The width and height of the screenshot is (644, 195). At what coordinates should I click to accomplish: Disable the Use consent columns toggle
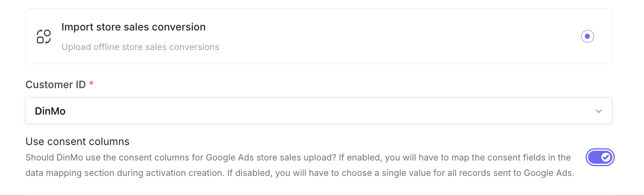[600, 158]
